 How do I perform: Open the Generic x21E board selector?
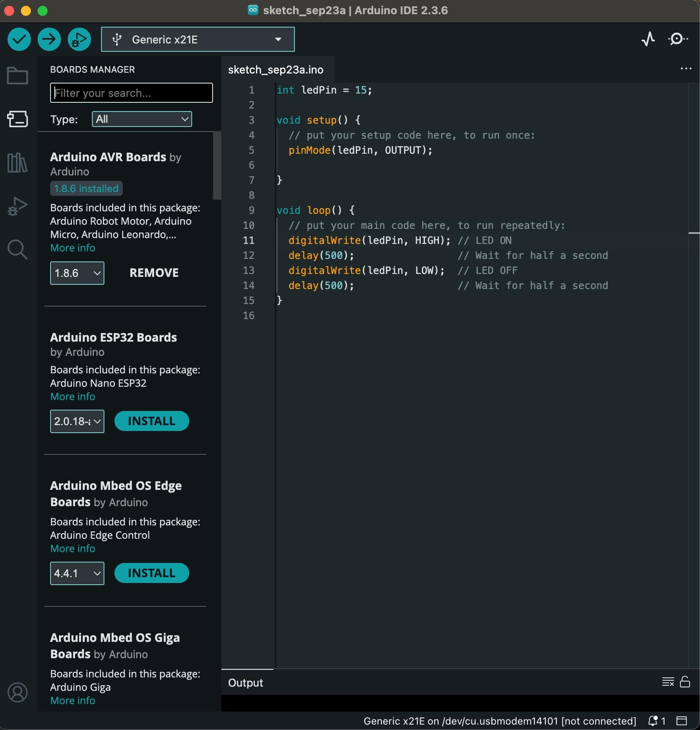pyautogui.click(x=198, y=40)
